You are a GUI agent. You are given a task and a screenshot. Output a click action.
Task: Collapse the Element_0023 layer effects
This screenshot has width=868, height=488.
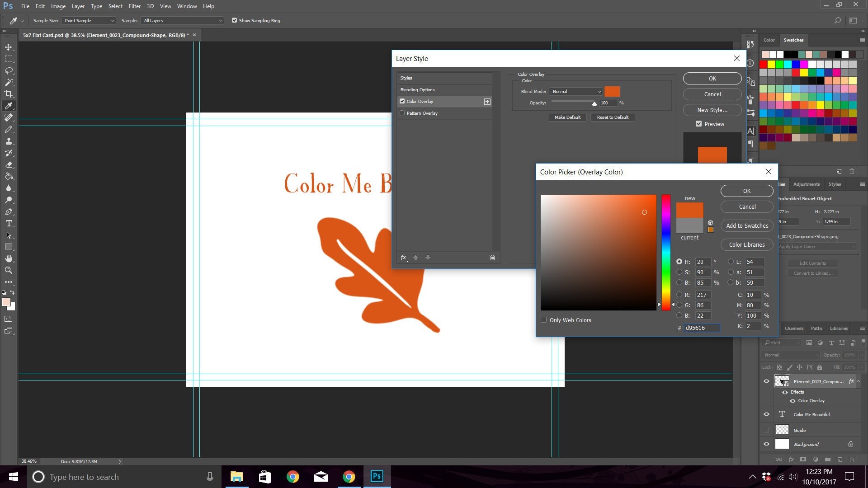(858, 381)
